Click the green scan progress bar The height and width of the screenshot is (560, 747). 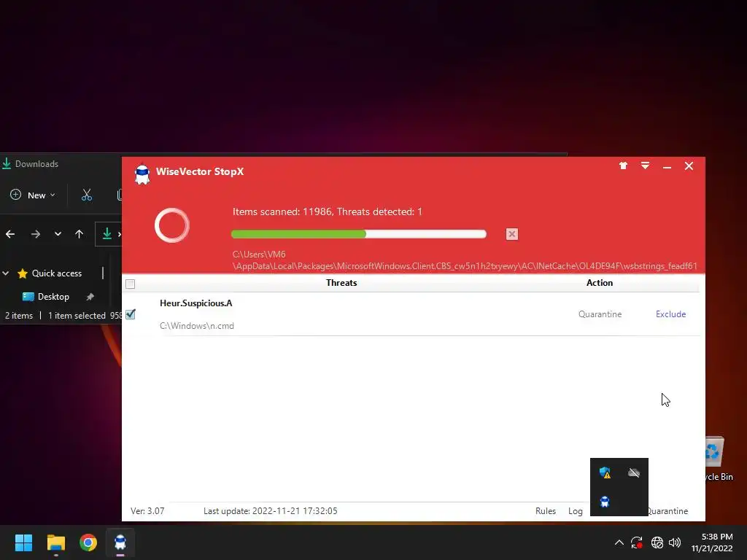[x=358, y=234]
